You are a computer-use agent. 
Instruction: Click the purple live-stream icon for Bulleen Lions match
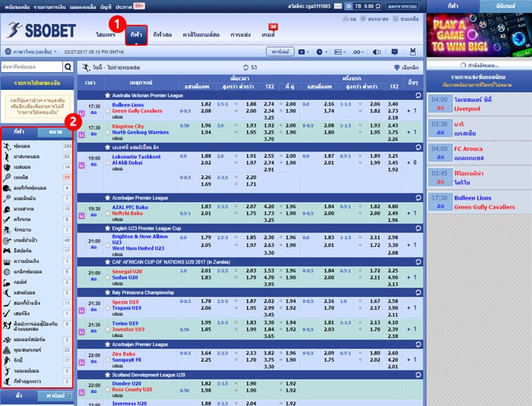(x=80, y=111)
